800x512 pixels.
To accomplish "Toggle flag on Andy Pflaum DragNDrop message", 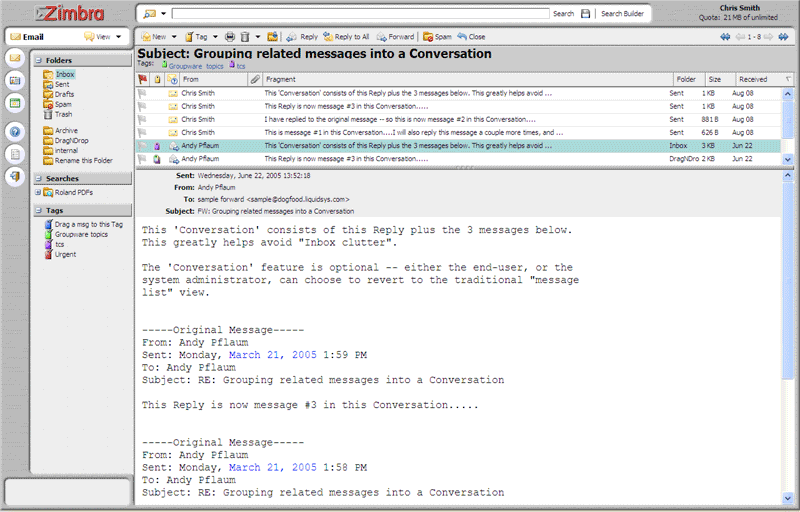I will point(142,159).
